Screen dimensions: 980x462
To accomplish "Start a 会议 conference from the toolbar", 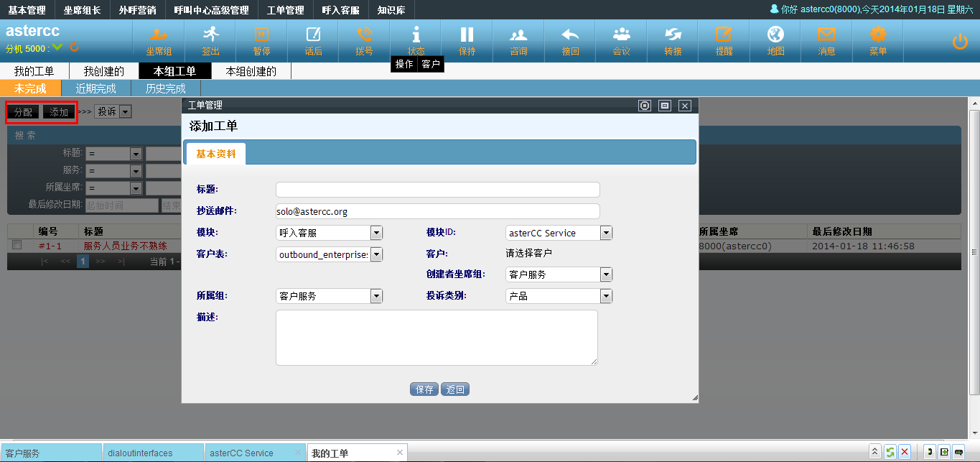I will tap(621, 40).
